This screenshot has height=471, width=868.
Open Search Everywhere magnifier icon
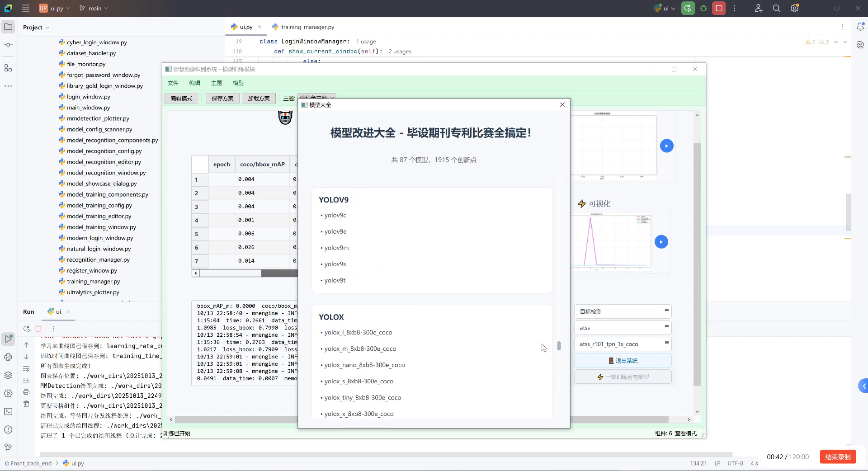(x=777, y=8)
